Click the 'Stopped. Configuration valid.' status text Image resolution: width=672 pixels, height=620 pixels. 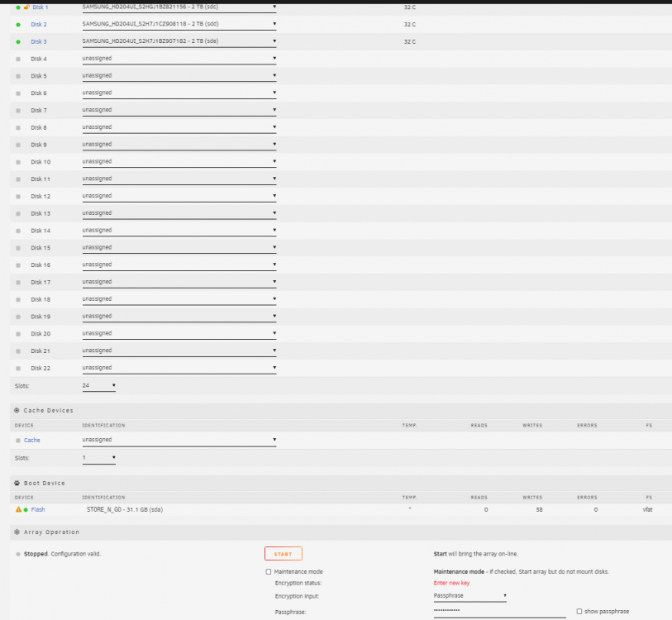tap(62, 554)
